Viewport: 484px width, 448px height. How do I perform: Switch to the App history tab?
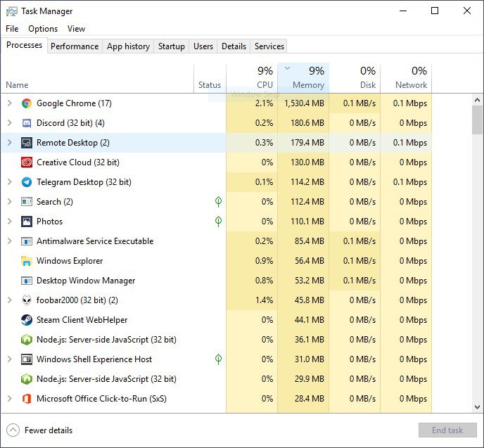[x=128, y=46]
